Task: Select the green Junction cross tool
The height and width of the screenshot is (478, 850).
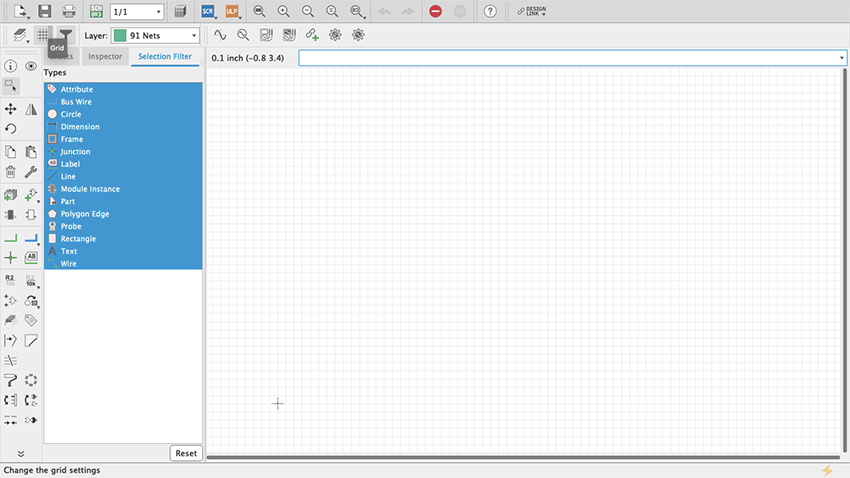Action: (10, 258)
